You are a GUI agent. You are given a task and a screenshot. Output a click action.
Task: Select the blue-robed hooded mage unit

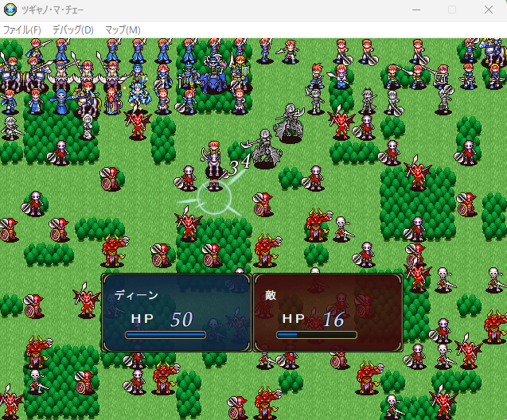pyautogui.click(x=60, y=101)
